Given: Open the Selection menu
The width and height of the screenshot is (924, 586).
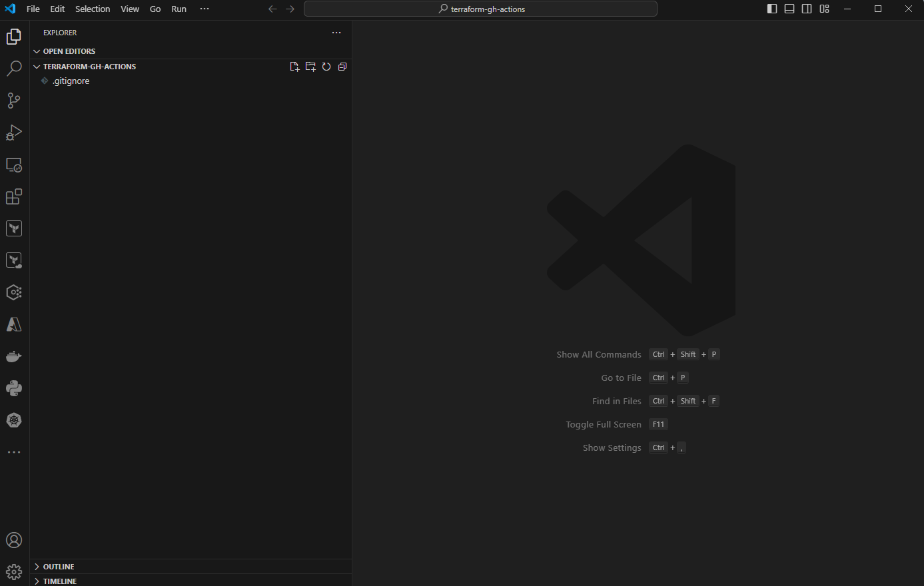Looking at the screenshot, I should 93,9.
